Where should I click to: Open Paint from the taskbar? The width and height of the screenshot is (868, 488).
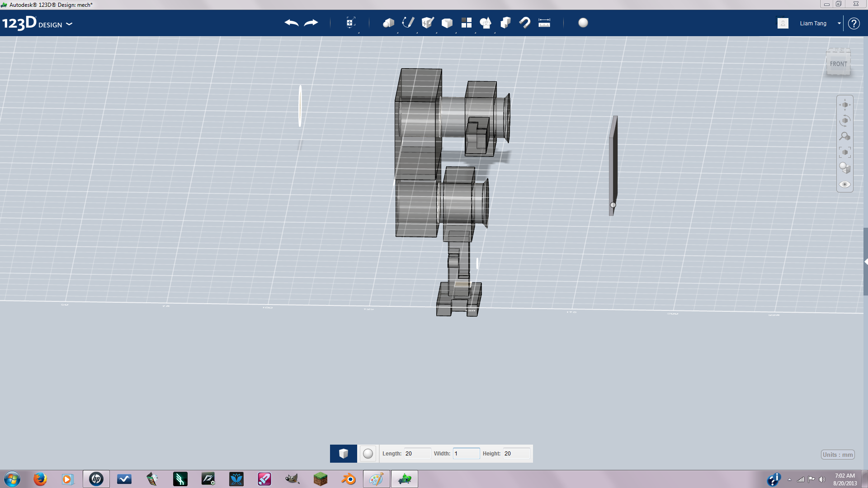[377, 479]
